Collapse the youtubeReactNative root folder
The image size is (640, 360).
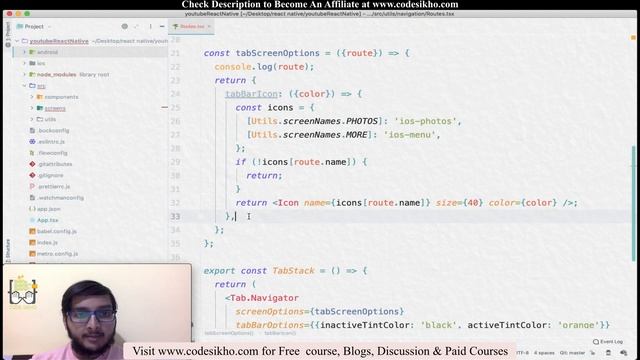coord(17,41)
